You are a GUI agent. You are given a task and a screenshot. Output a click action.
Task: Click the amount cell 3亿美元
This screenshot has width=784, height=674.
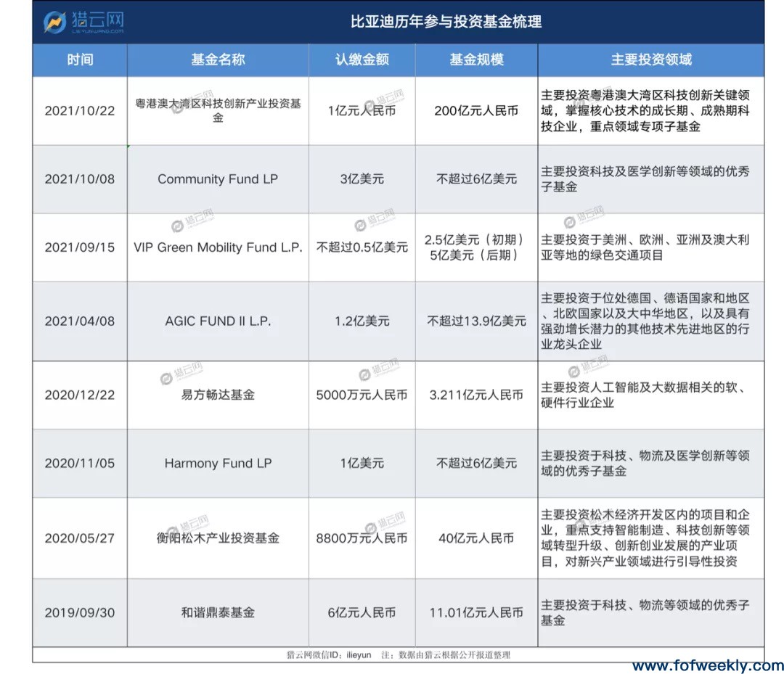(362, 179)
